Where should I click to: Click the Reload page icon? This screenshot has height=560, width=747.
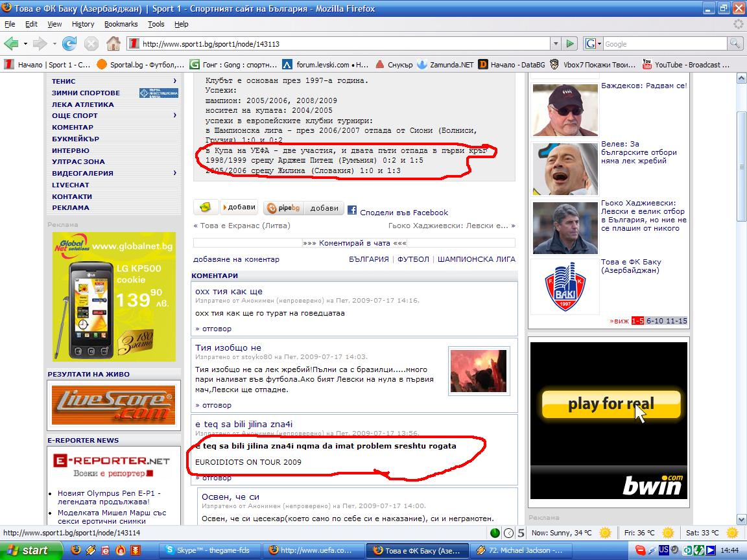coord(69,44)
